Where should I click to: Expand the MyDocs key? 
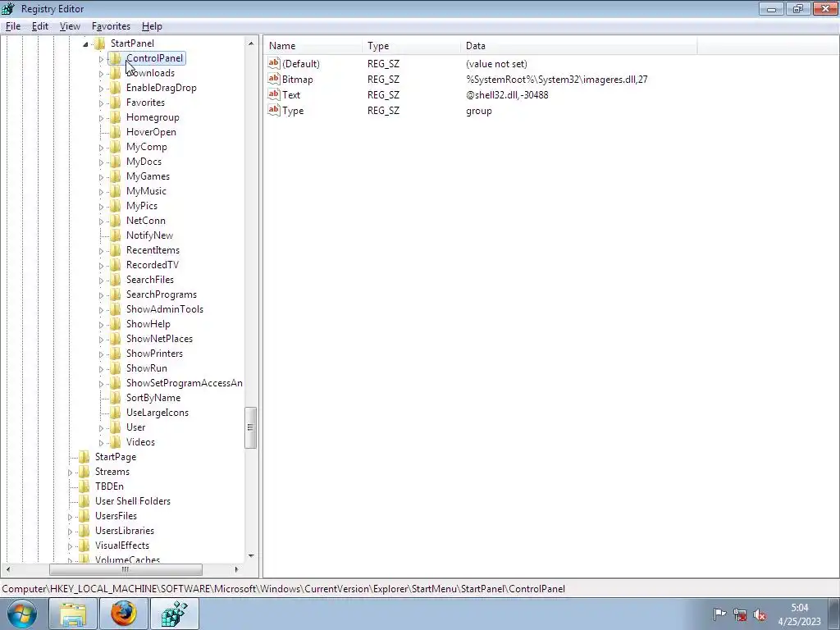[101, 162]
